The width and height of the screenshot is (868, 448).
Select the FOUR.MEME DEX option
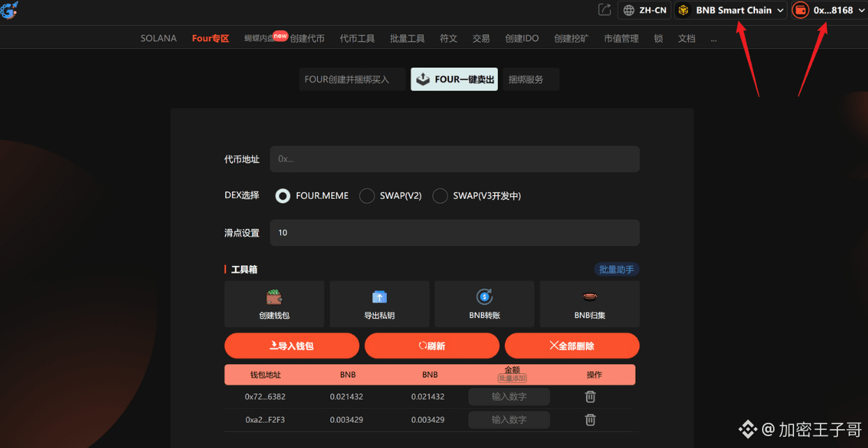pos(282,196)
